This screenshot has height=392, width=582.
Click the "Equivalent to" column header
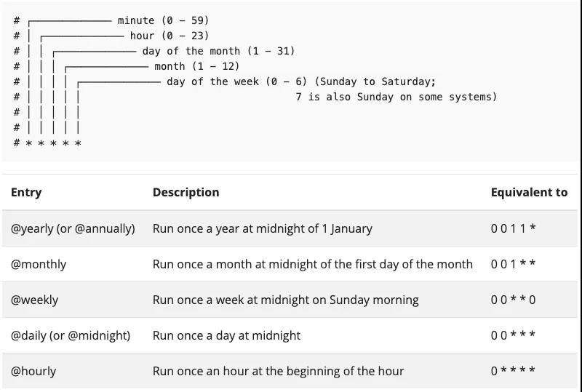[x=529, y=193]
